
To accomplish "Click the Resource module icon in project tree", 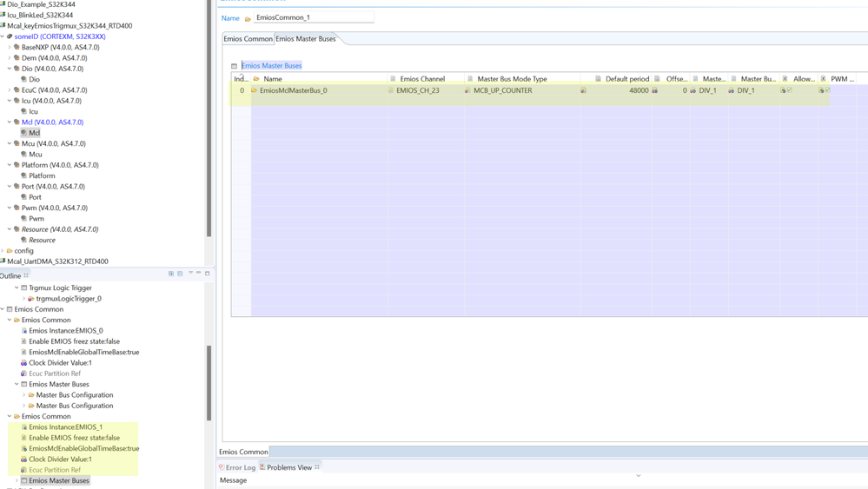I will point(17,229).
